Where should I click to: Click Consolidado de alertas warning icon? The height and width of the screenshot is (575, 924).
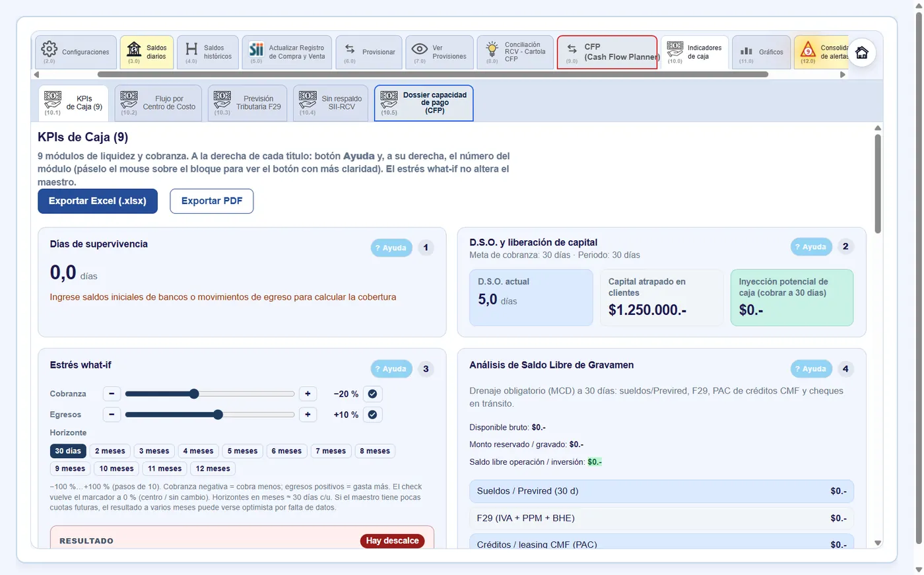click(x=808, y=49)
